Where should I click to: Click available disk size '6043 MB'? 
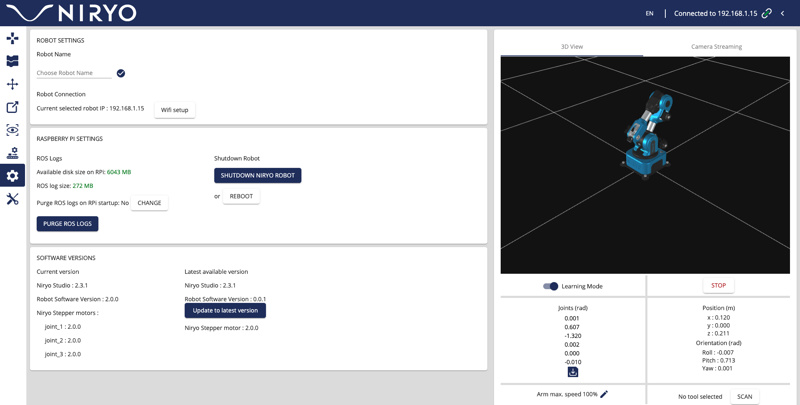(x=119, y=172)
